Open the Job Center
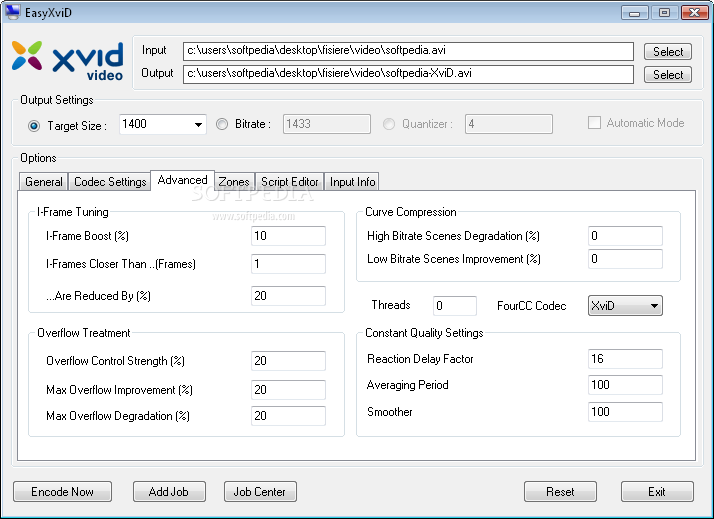 coord(260,492)
